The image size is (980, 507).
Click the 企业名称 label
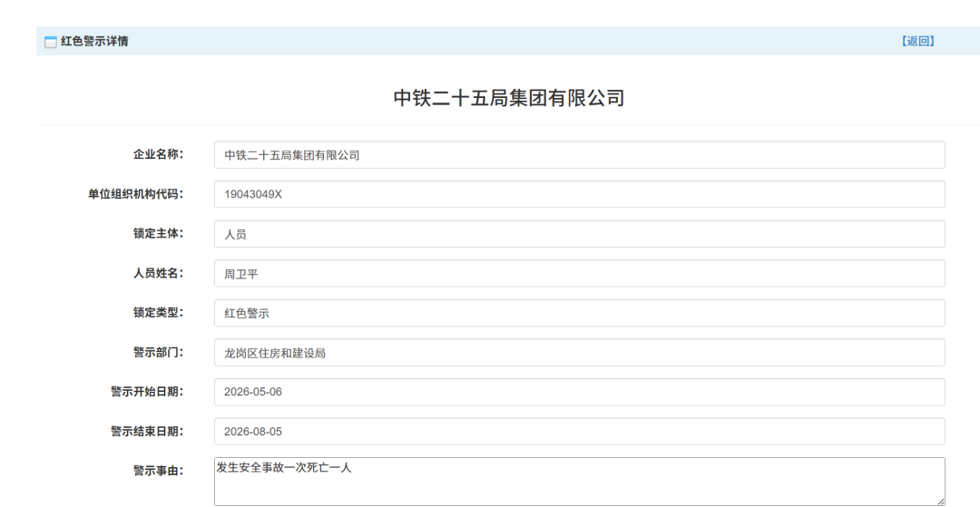click(159, 155)
